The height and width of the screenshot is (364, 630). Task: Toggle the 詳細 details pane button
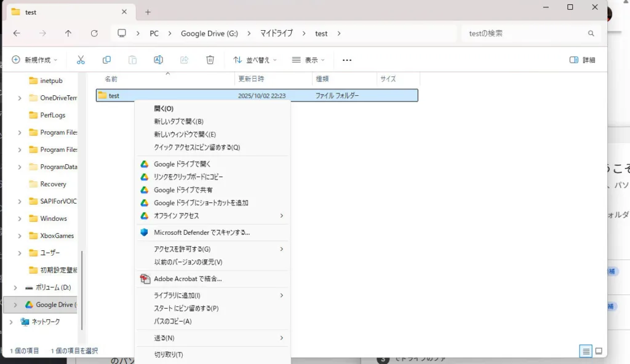[x=582, y=60]
